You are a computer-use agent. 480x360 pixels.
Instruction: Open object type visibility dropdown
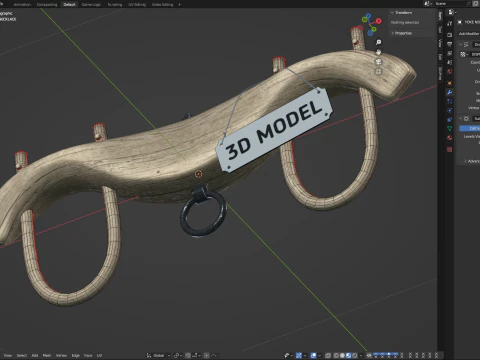pos(288,355)
